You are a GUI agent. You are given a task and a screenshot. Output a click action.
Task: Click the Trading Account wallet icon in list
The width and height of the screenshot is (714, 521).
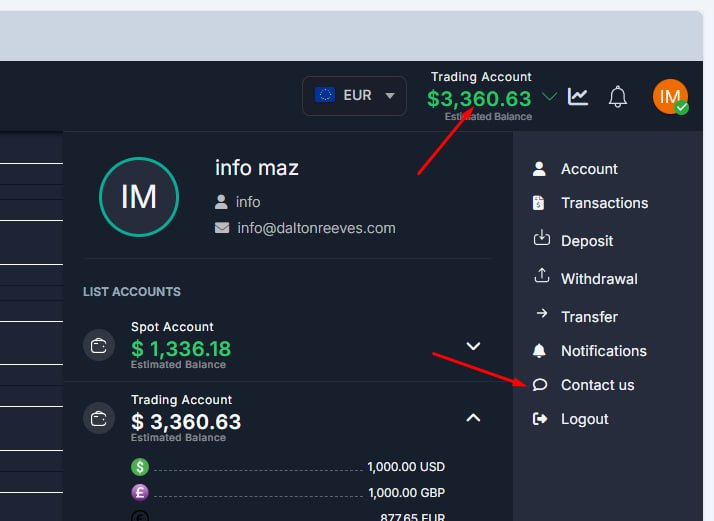(x=98, y=419)
